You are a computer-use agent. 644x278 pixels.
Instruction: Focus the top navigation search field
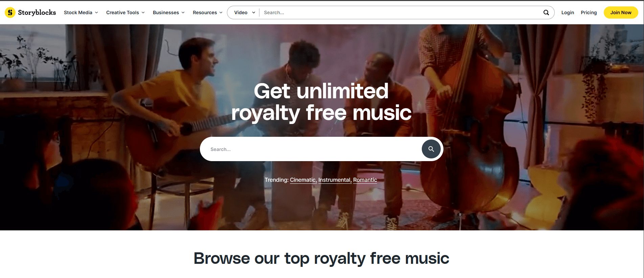pyautogui.click(x=401, y=12)
